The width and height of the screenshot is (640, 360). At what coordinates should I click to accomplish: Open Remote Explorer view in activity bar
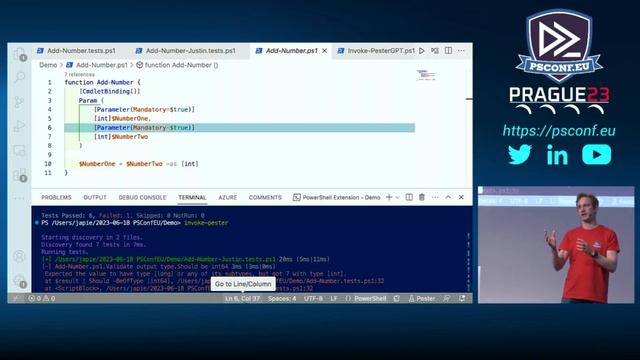(19, 151)
